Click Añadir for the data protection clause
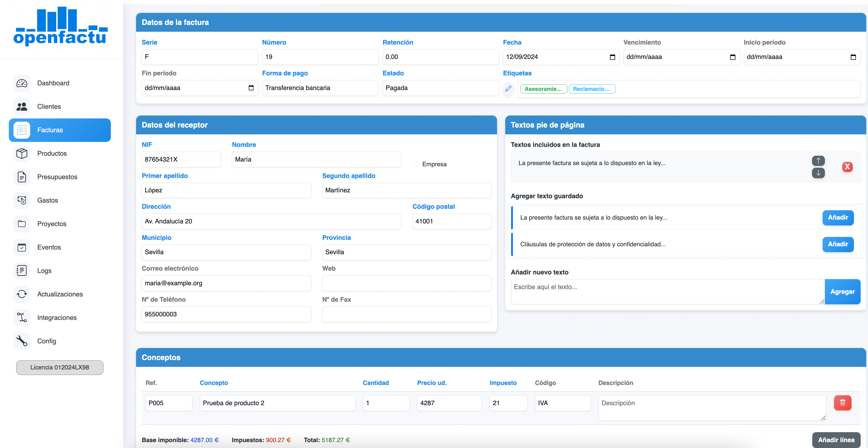This screenshot has width=868, height=448. [x=838, y=244]
